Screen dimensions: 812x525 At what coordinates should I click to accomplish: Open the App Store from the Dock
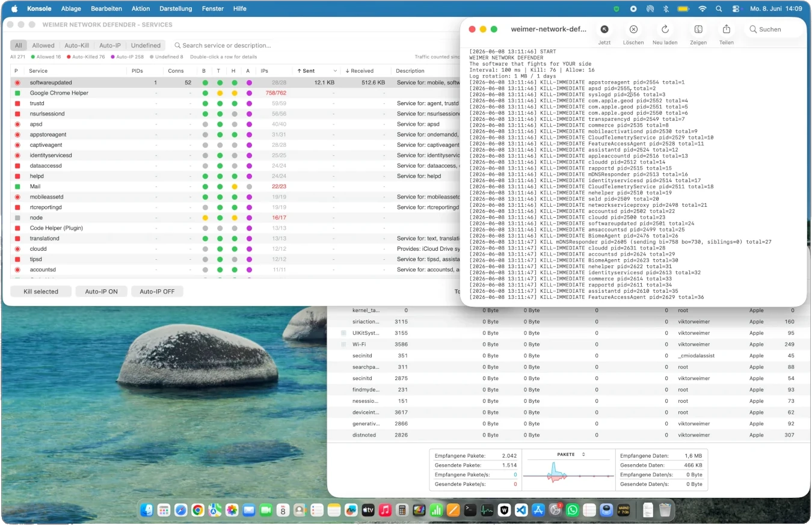click(x=538, y=510)
